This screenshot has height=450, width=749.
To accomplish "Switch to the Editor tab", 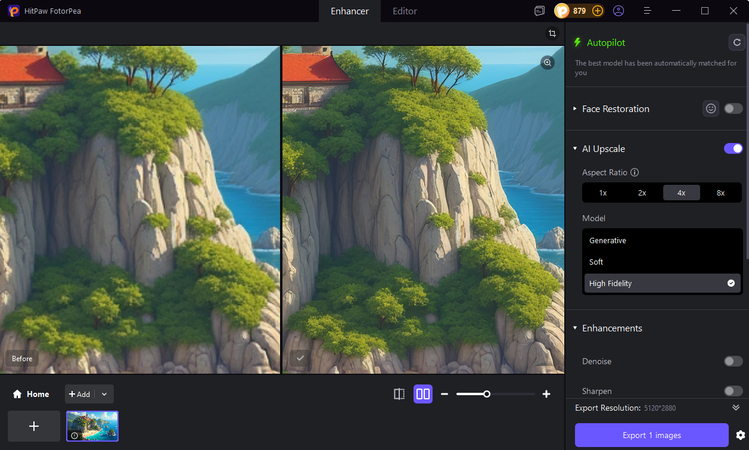I will pos(405,11).
